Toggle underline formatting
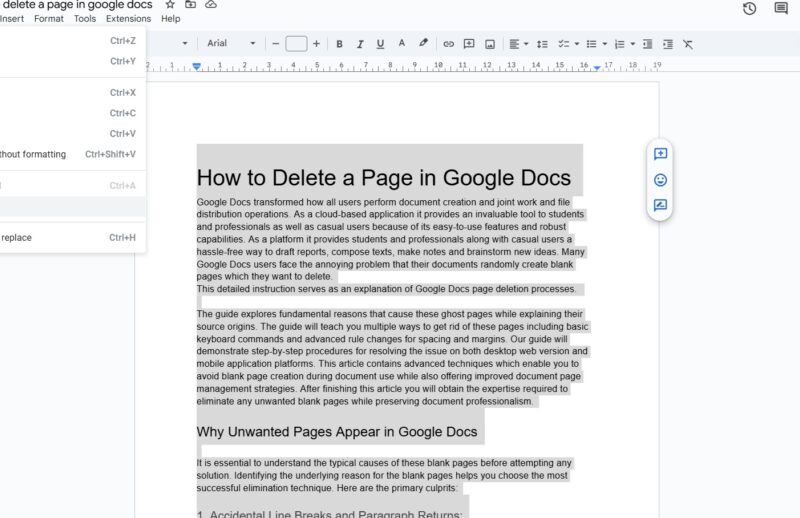Screen dimensions: 800x518 380,44
